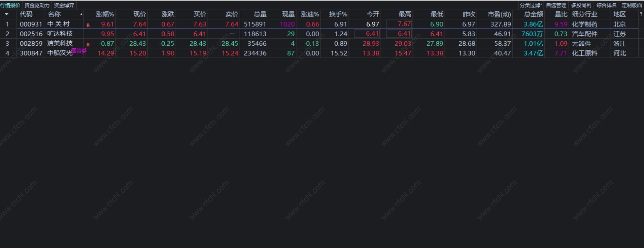Select the 旷达科技 stock row
Viewport: 644px width, 248px height.
(x=60, y=34)
